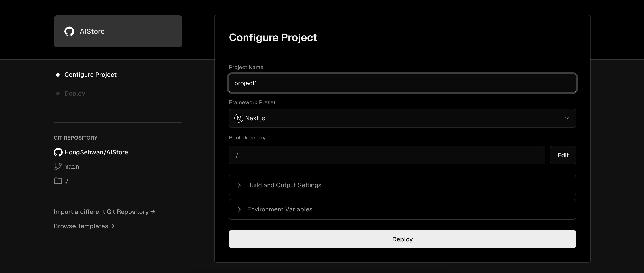Open the Framework Preset dropdown chevron
Image resolution: width=644 pixels, height=273 pixels.
[x=566, y=118]
